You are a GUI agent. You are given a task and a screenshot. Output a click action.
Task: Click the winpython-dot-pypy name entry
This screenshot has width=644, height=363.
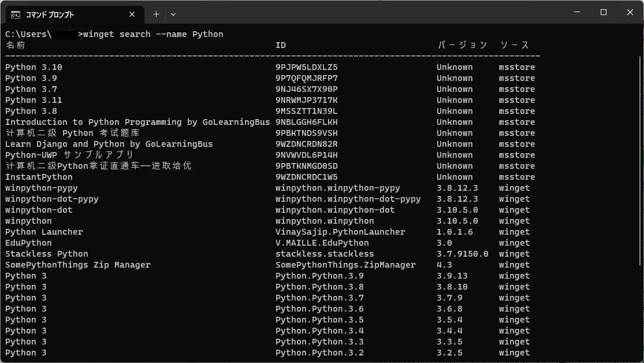[x=52, y=199]
